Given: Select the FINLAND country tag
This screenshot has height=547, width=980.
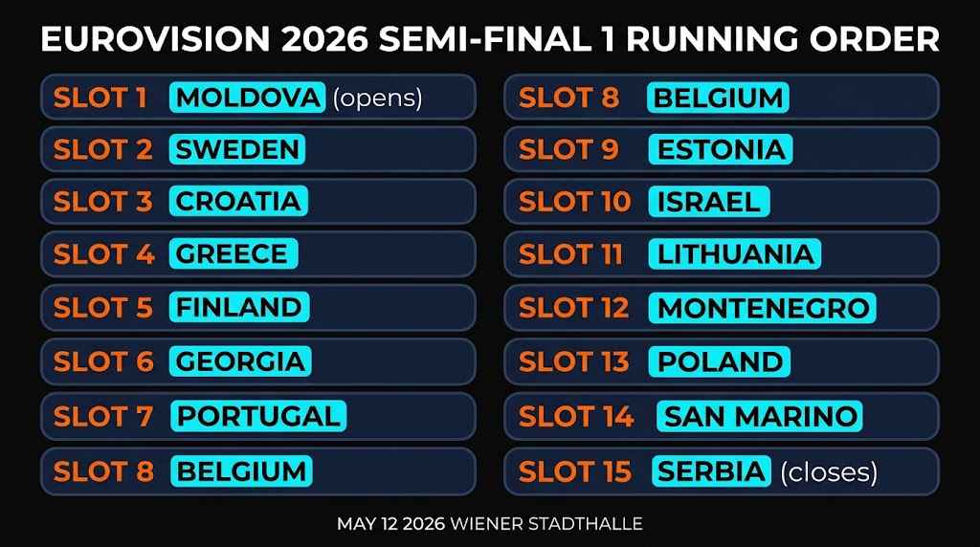Looking at the screenshot, I should (x=238, y=307).
